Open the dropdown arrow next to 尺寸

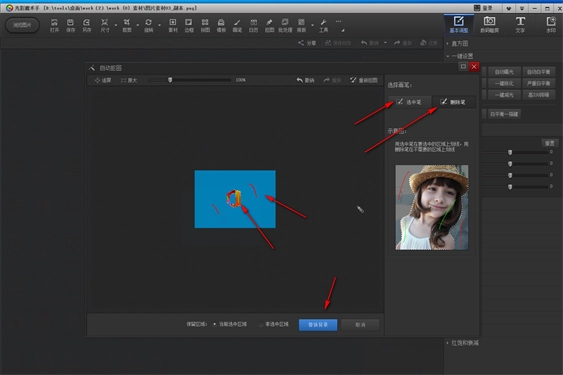pos(116,25)
